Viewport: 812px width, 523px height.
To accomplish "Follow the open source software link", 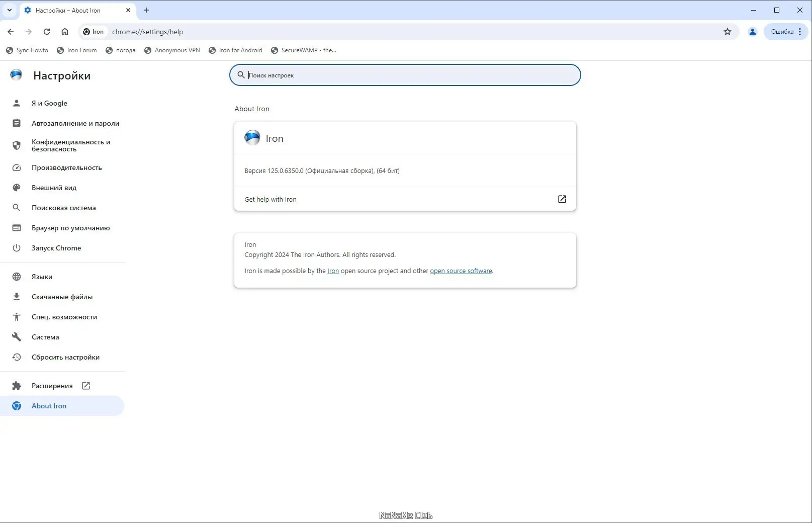I will pyautogui.click(x=461, y=271).
